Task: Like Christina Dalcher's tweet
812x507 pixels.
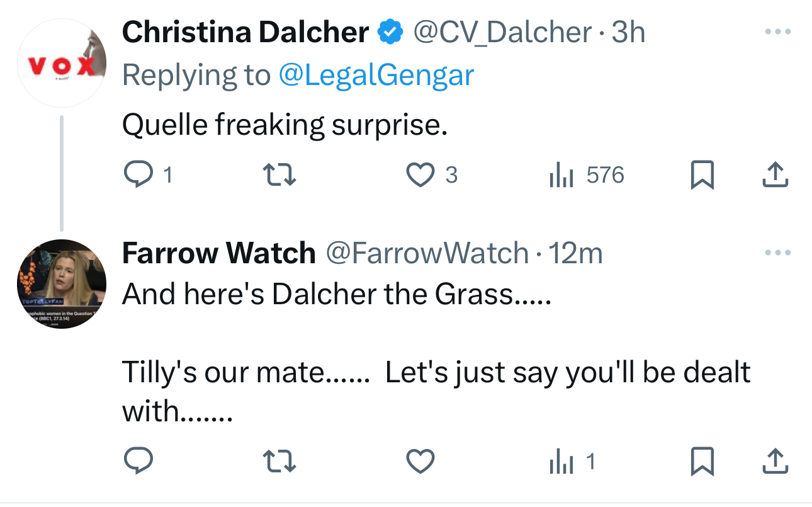Action: coord(421,175)
